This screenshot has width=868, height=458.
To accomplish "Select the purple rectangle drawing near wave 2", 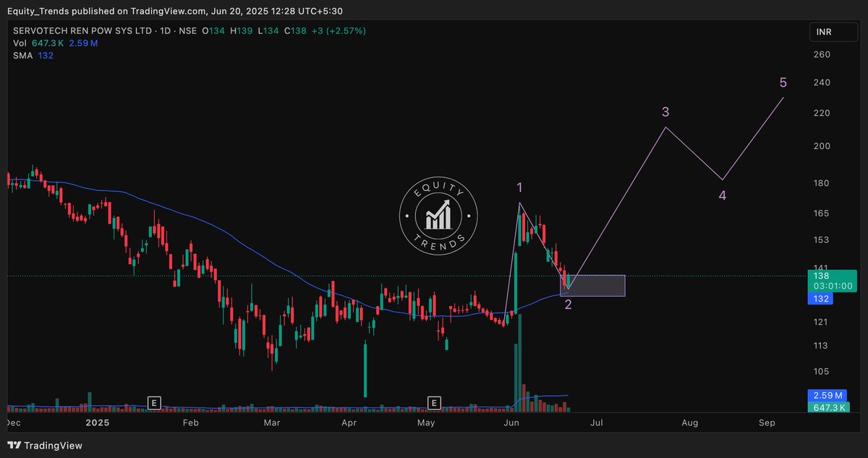I will coord(592,286).
